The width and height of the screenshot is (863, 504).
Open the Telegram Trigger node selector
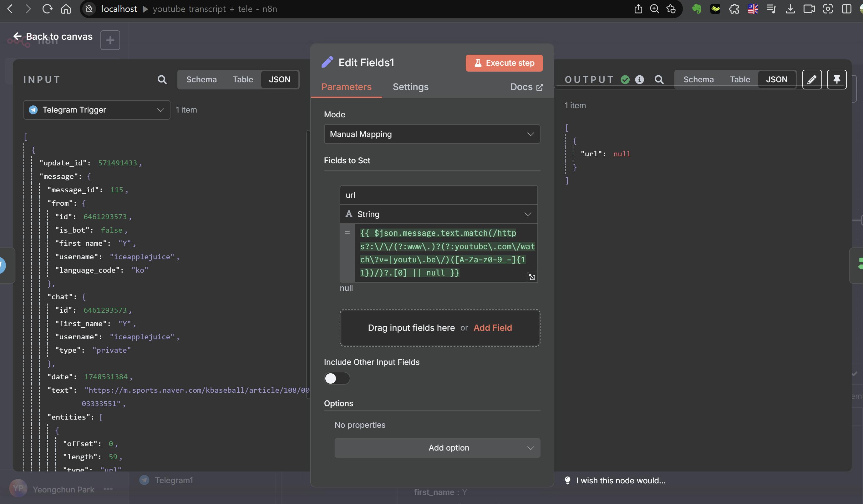(97, 109)
